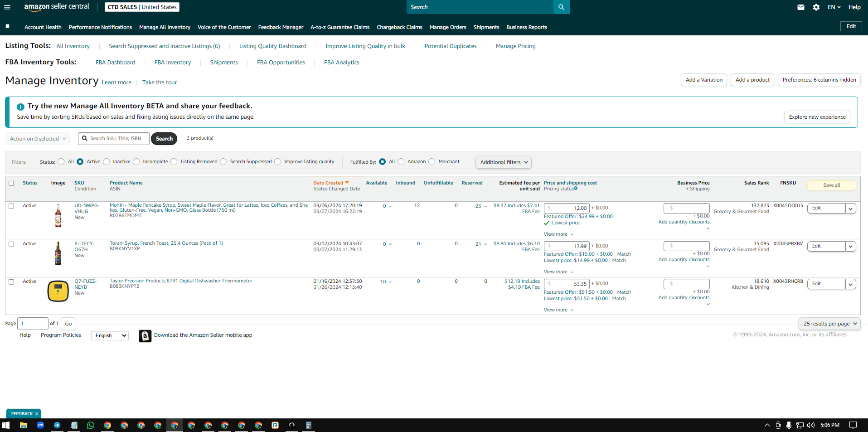Open the Edit dropdown arrow for Torani row
This screenshot has height=432, width=868.
click(851, 247)
